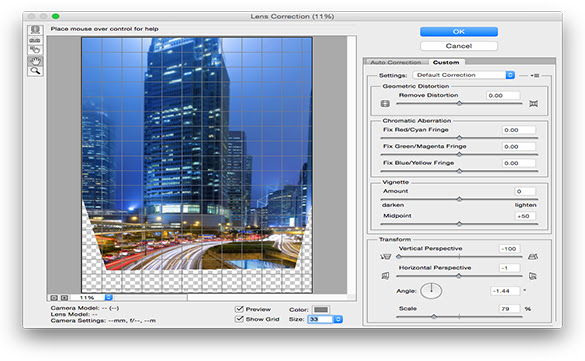Screen dimensions: 585x361
Task: Select the Zoom magnifier tool
Action: pos(35,71)
